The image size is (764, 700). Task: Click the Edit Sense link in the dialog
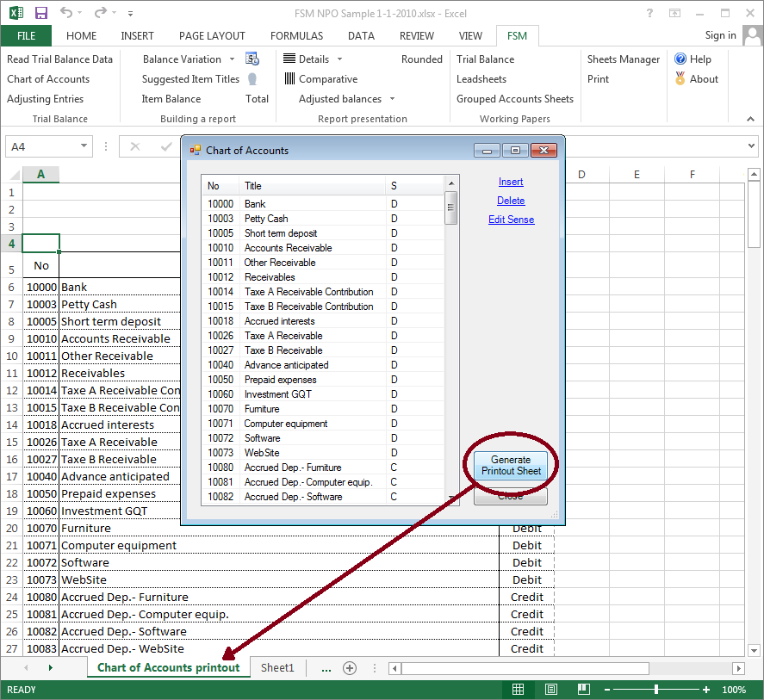click(x=511, y=220)
